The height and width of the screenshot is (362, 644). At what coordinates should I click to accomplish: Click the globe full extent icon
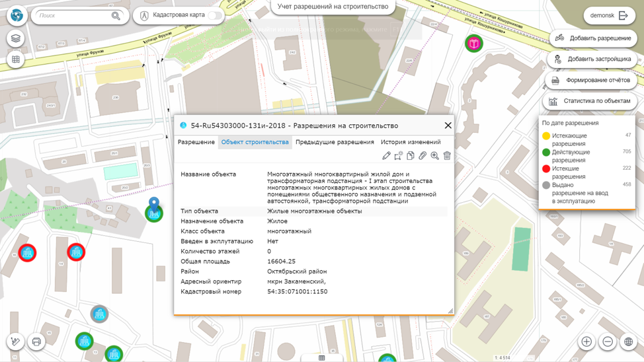(x=628, y=342)
